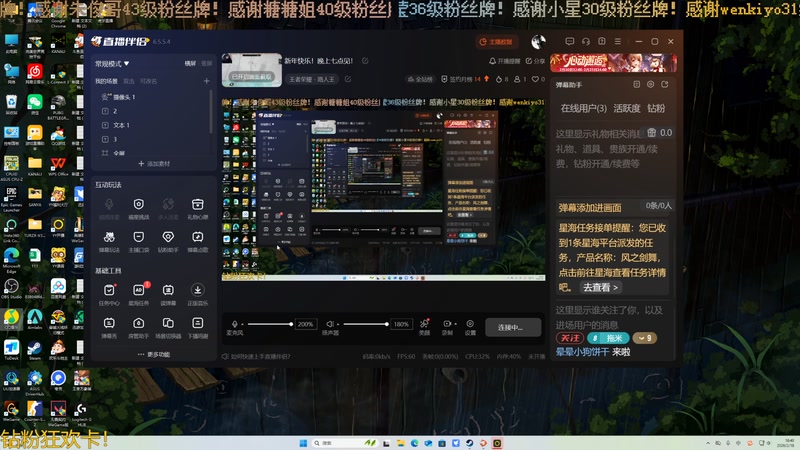Click the 200% microphone volume field
Image resolution: width=800 pixels, height=450 pixels.
305,324
